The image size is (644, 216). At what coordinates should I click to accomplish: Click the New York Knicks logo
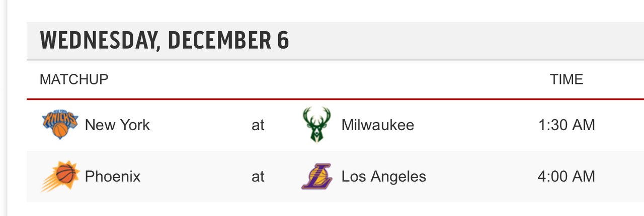60,125
